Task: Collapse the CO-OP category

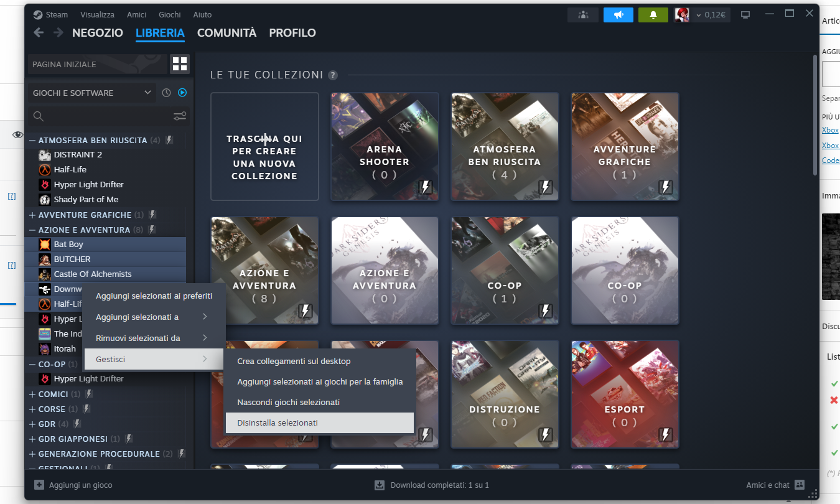Action: [32, 365]
